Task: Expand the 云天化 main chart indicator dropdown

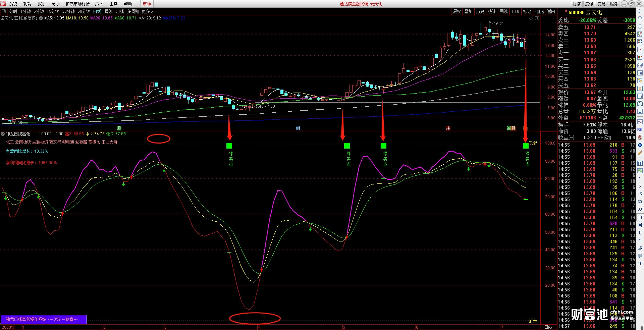Action: [41, 18]
